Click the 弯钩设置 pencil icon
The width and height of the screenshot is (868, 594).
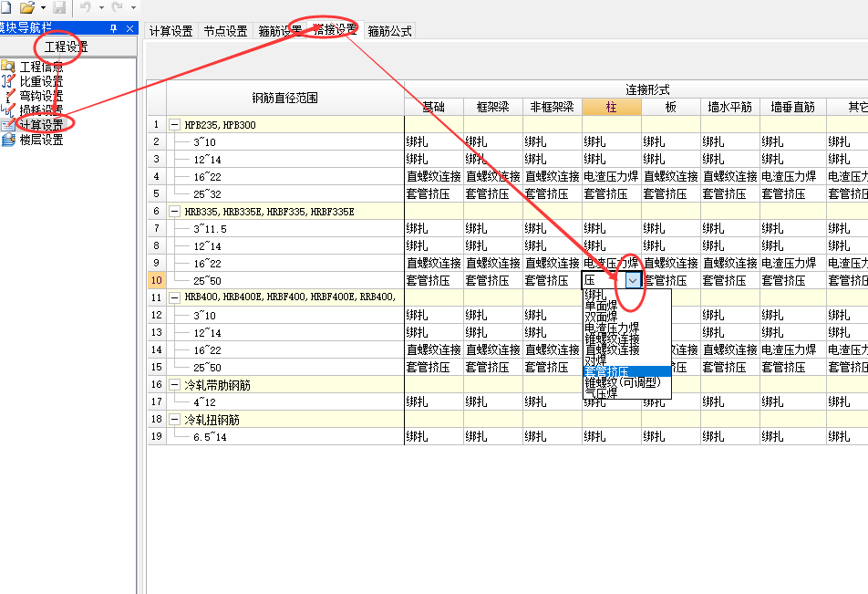click(7, 95)
